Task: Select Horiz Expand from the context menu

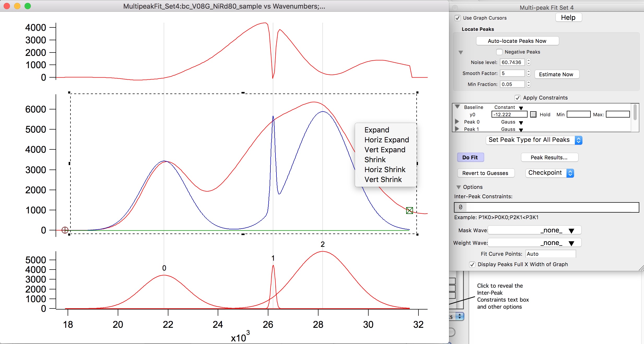Action: click(387, 140)
